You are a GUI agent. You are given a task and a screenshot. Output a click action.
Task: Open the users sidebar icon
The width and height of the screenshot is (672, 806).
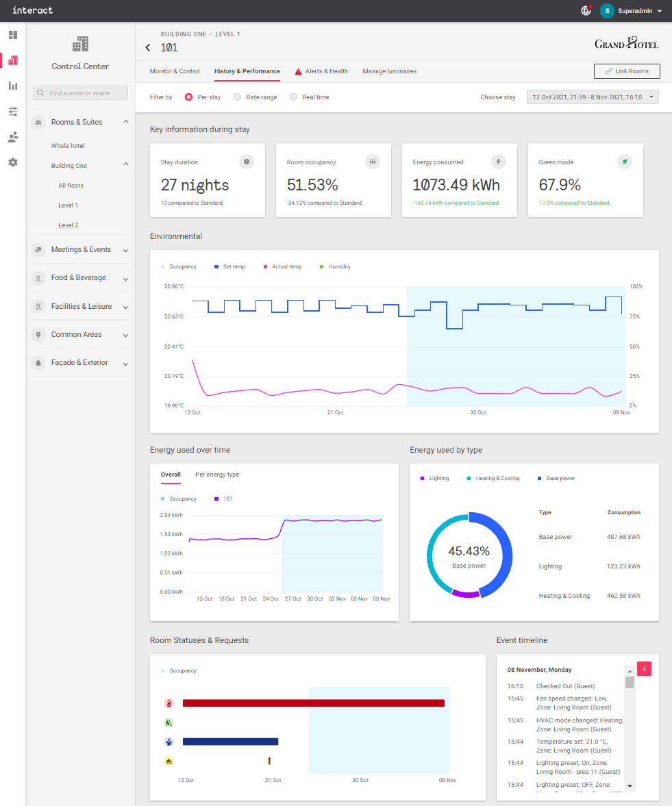[x=13, y=137]
